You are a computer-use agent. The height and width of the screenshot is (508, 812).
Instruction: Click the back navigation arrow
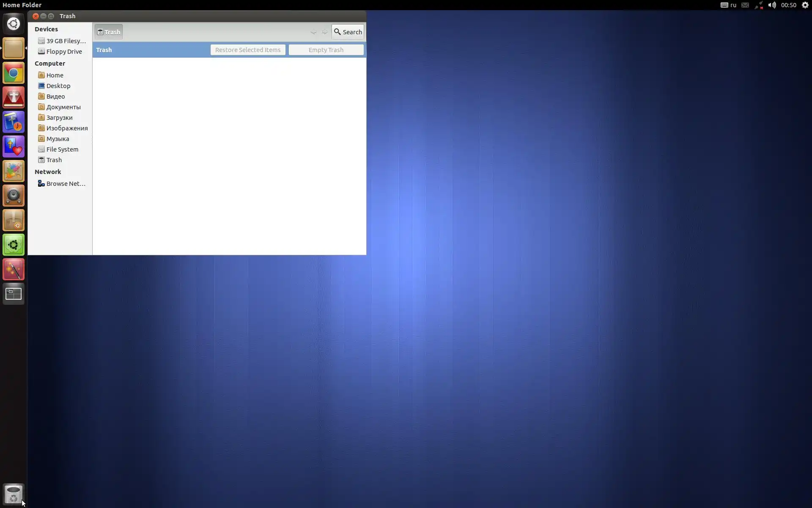(x=313, y=32)
